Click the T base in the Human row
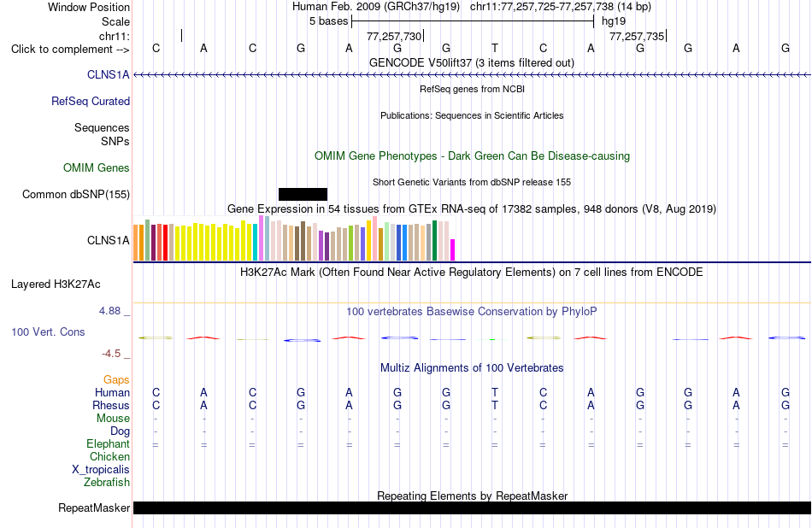This screenshot has height=528, width=812. (495, 392)
